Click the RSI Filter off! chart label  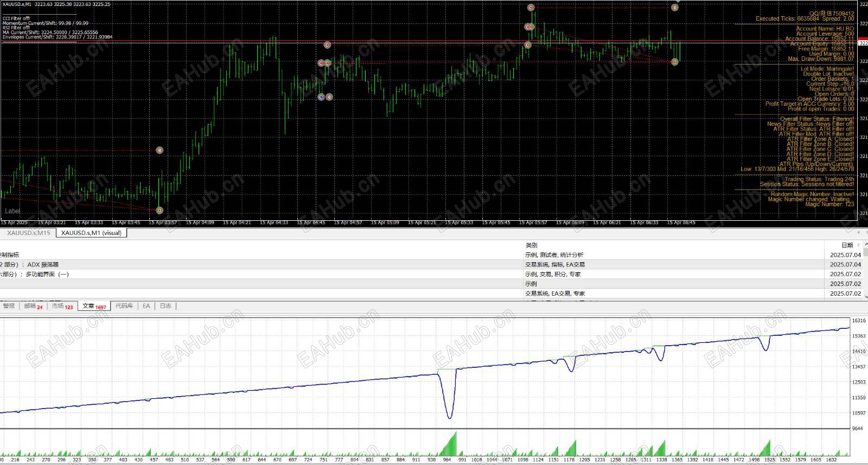click(x=16, y=28)
